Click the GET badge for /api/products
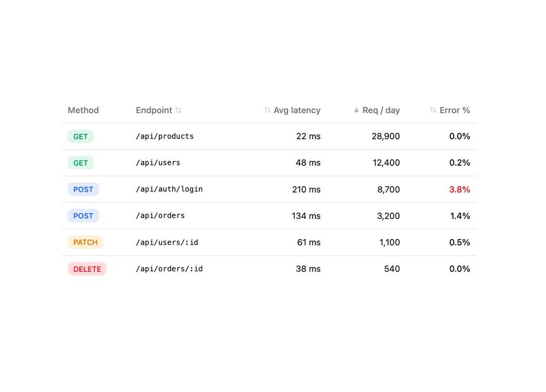 [x=80, y=136]
